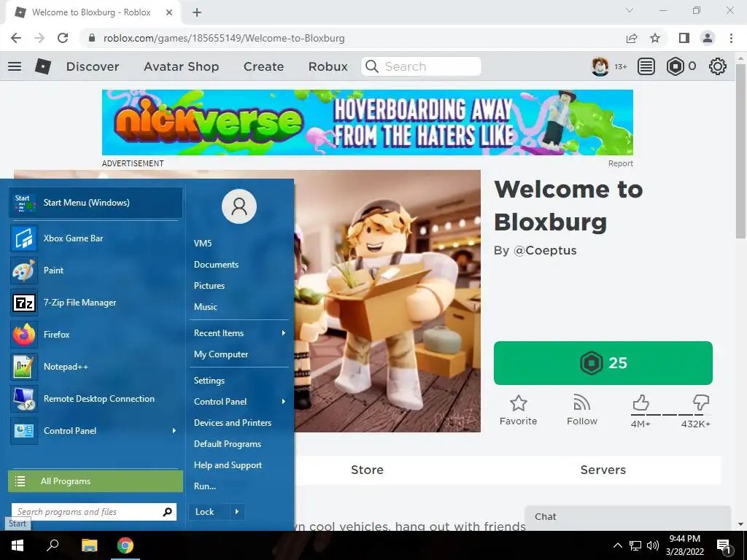747x560 pixels.
Task: Switch to the Servers tab
Action: pos(603,470)
